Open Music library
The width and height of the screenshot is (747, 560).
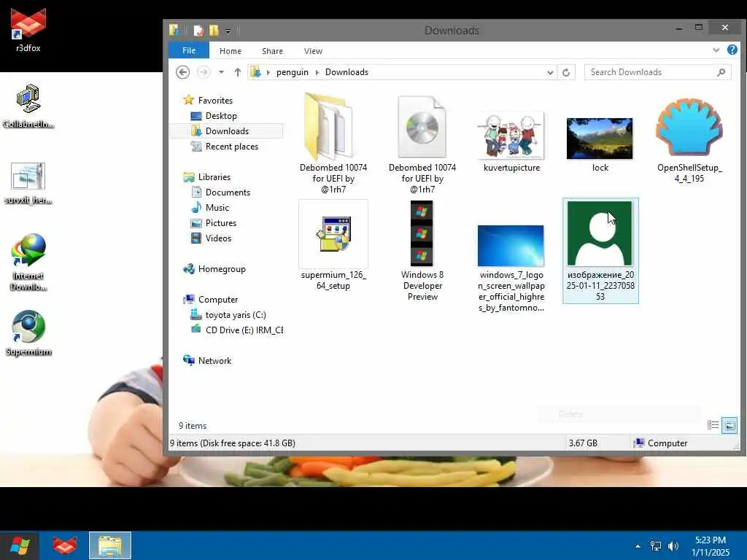(217, 208)
